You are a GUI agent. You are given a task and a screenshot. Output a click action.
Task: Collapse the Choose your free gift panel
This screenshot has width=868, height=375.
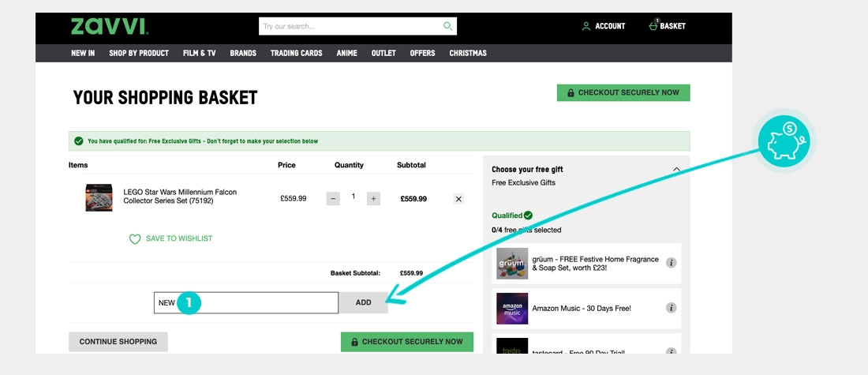click(676, 169)
